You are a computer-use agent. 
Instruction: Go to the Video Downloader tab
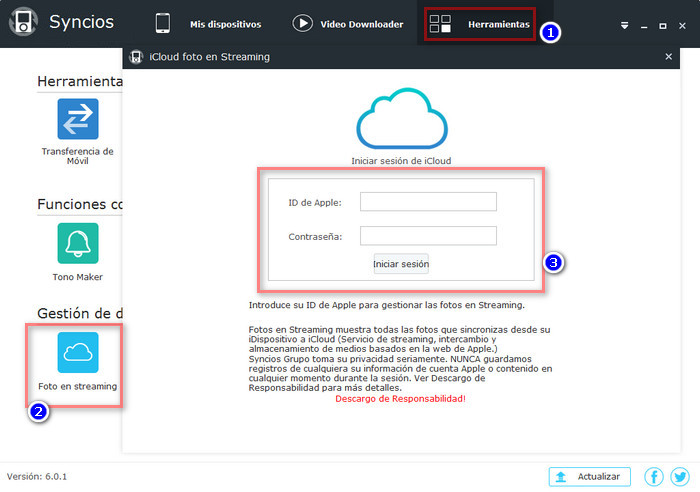(x=348, y=24)
